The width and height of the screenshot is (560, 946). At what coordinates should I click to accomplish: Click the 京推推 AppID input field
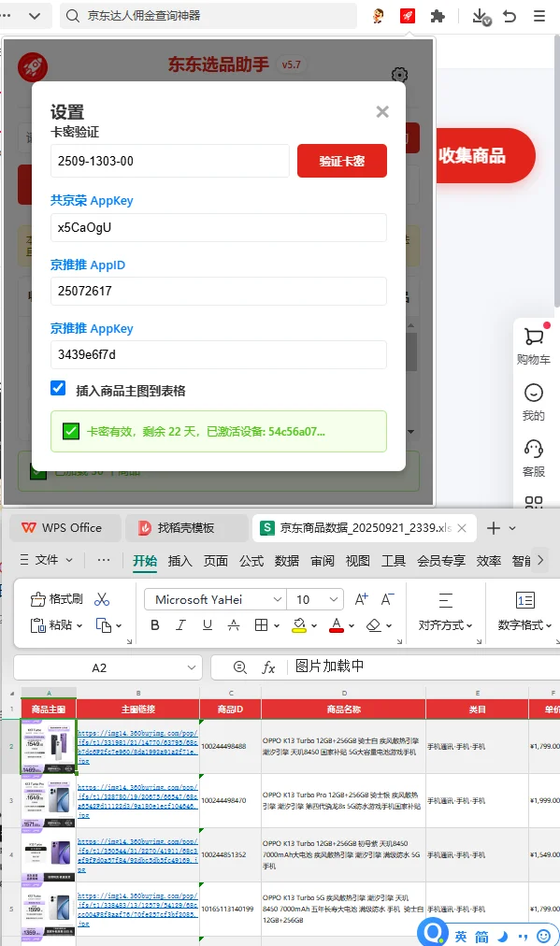[x=219, y=291]
